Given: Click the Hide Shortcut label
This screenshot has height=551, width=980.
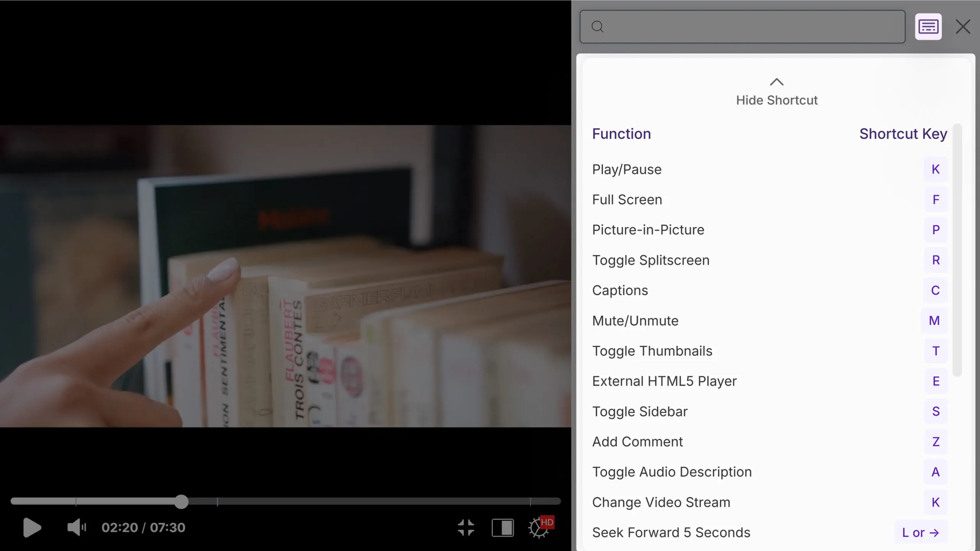Looking at the screenshot, I should 776,100.
